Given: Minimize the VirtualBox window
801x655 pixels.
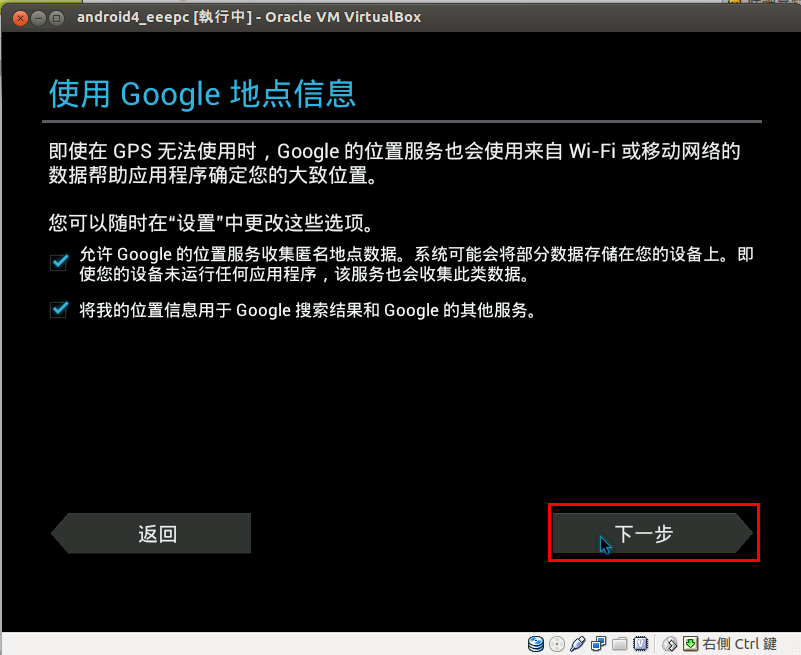Looking at the screenshot, I should (x=38, y=18).
